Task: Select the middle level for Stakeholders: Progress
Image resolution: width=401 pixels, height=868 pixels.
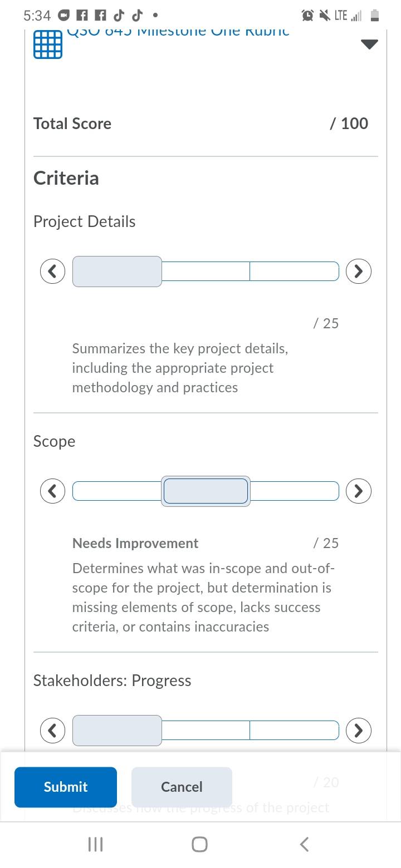Action: 206,731
